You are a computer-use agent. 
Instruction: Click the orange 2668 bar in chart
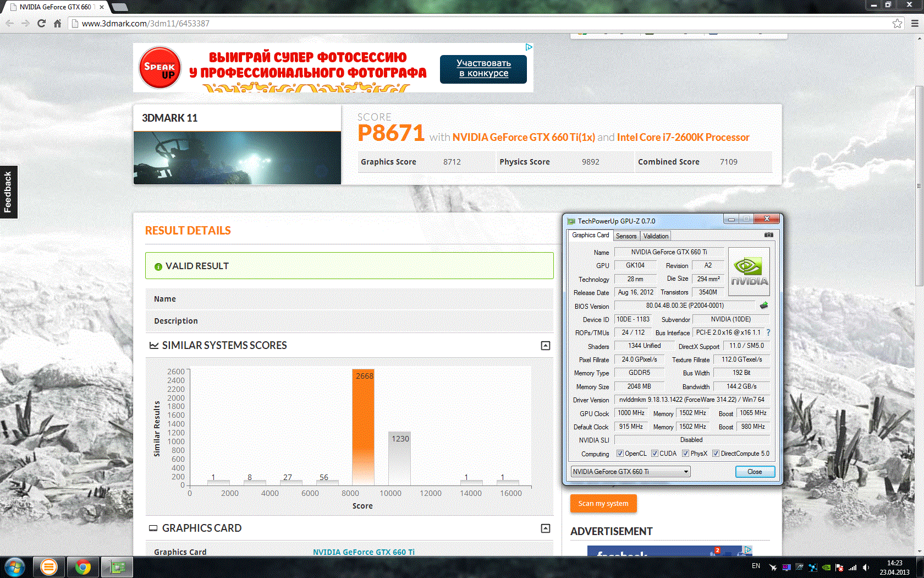363,427
